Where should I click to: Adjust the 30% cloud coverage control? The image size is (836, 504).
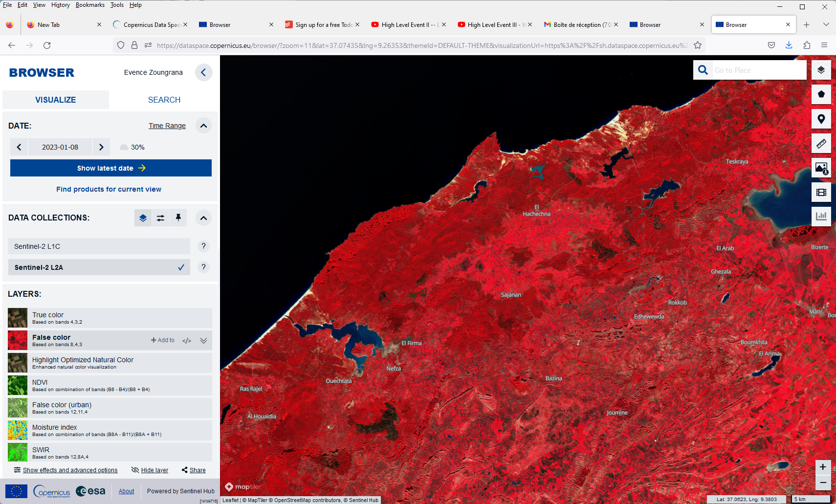132,147
